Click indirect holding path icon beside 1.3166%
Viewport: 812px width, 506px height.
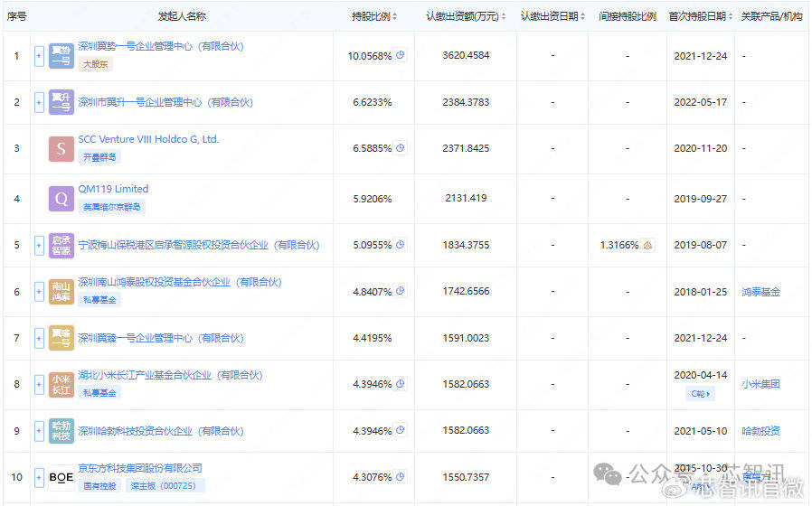click(647, 245)
